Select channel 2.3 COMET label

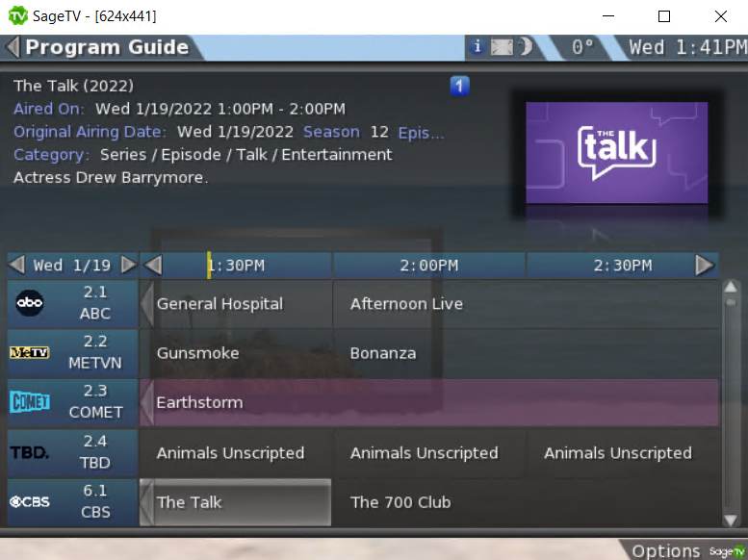pos(95,401)
